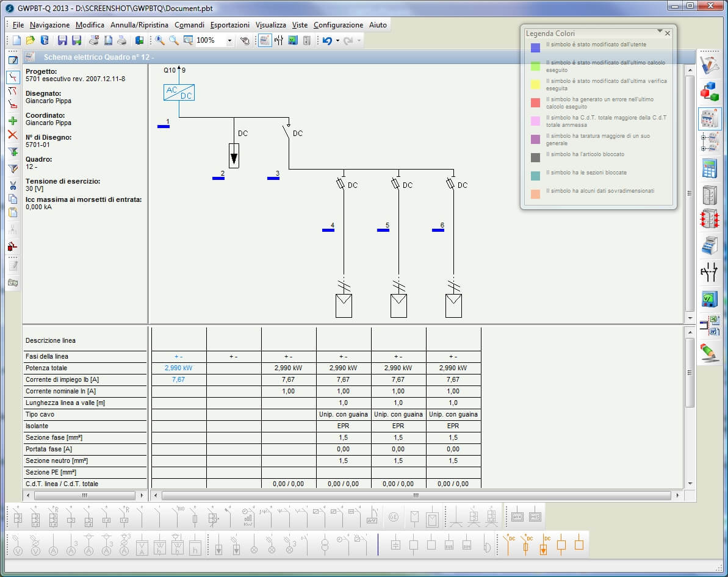Click the blue 2,990 kW cell in first column
This screenshot has height=577, width=728.
click(x=178, y=368)
